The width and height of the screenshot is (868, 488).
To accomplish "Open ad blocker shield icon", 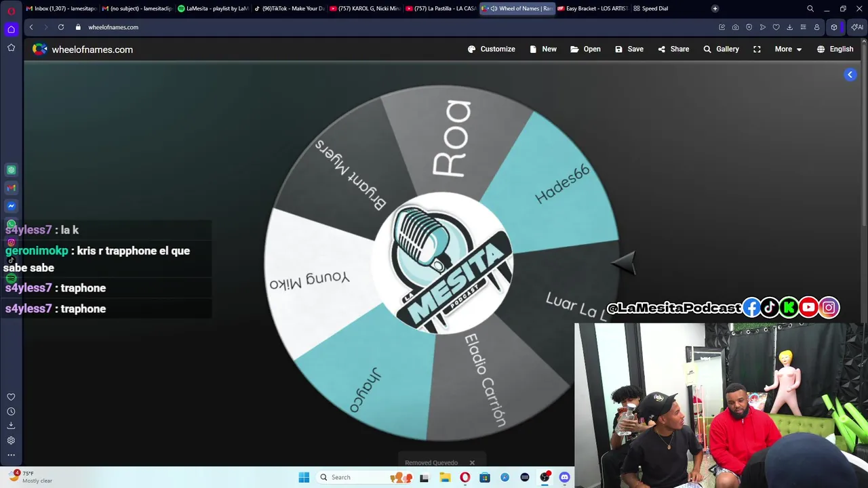I will click(x=749, y=27).
